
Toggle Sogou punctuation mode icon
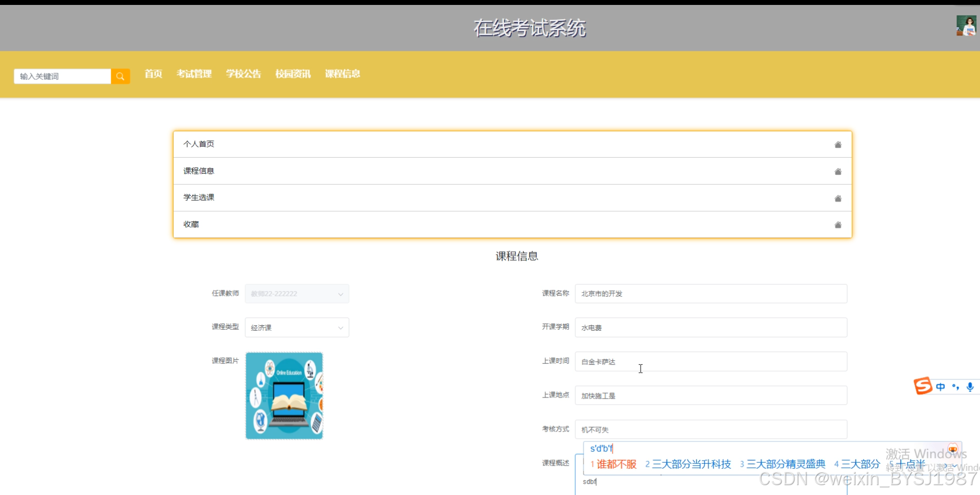point(955,387)
